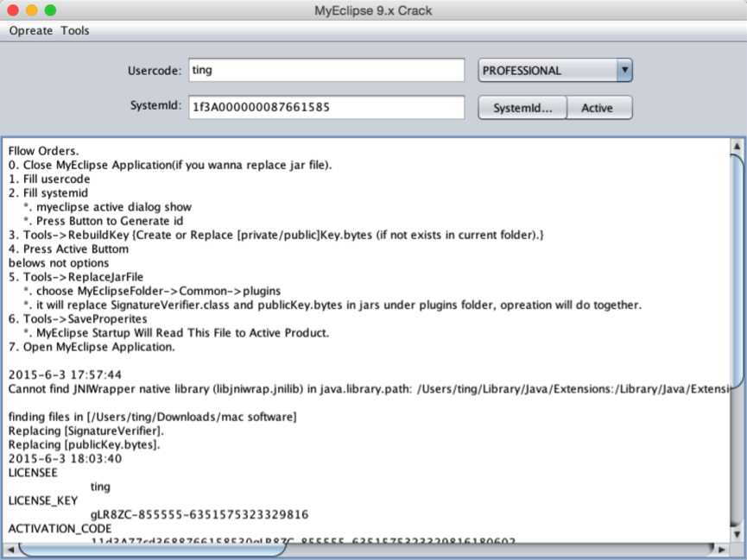Click 'Cannot find JNIWrapper native library' line

tap(369, 389)
